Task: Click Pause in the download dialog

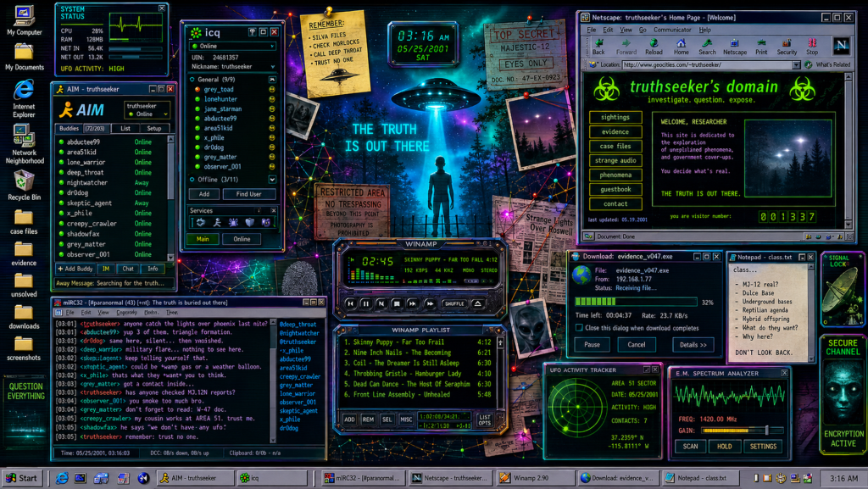Action: coord(592,345)
